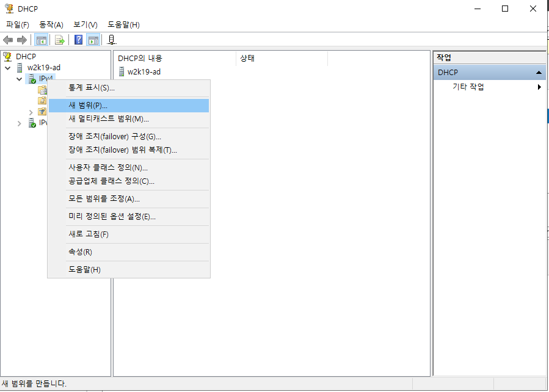549x392 pixels.
Task: Choose 통계 표시(S)... from context menu
Action: (x=129, y=88)
